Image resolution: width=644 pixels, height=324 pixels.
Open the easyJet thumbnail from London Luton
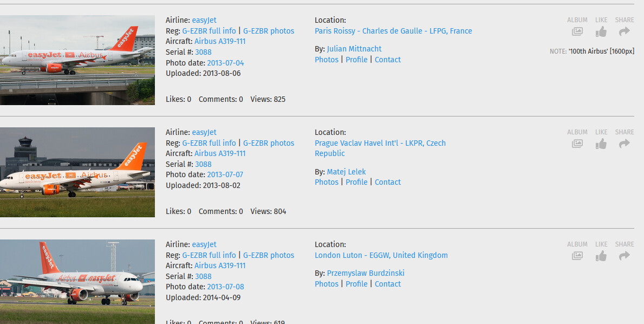click(x=77, y=282)
